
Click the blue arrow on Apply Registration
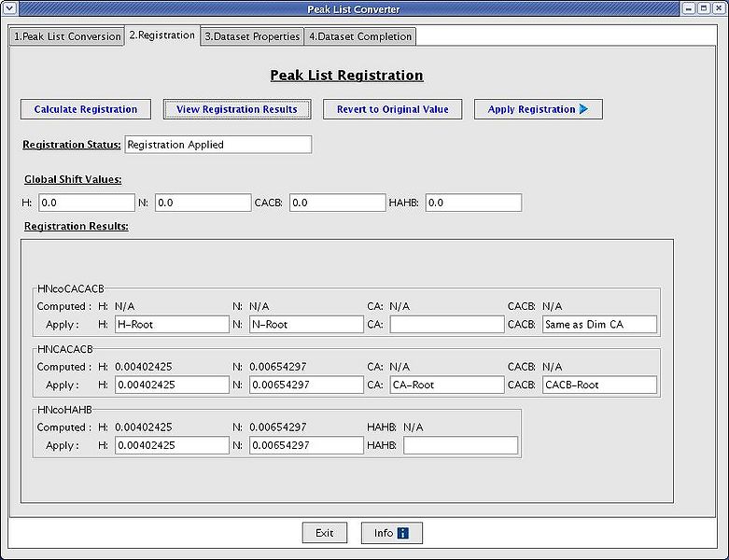pos(583,109)
